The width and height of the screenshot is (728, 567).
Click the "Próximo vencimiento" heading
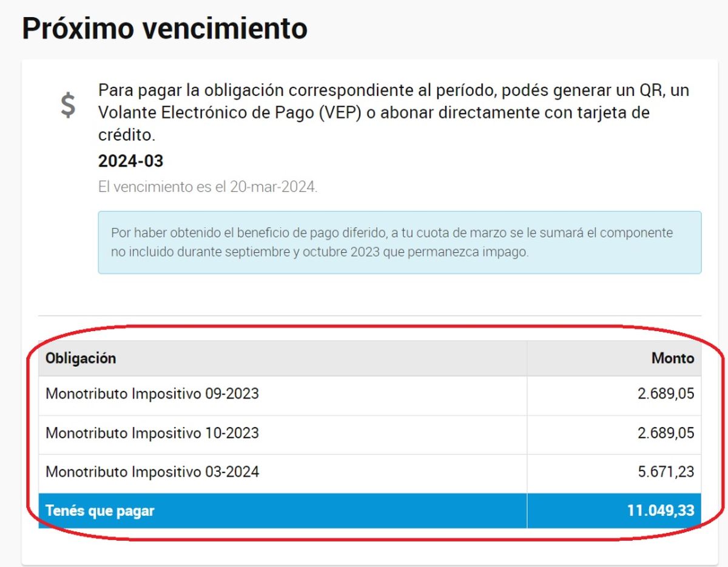[164, 27]
